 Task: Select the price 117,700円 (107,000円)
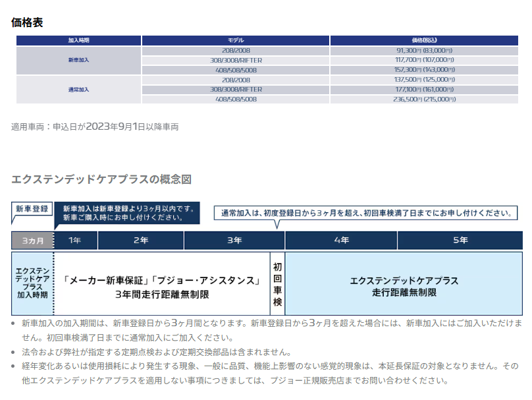(x=424, y=60)
